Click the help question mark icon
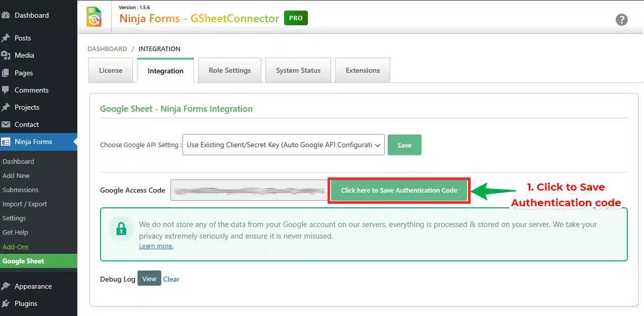 pyautogui.click(x=621, y=20)
